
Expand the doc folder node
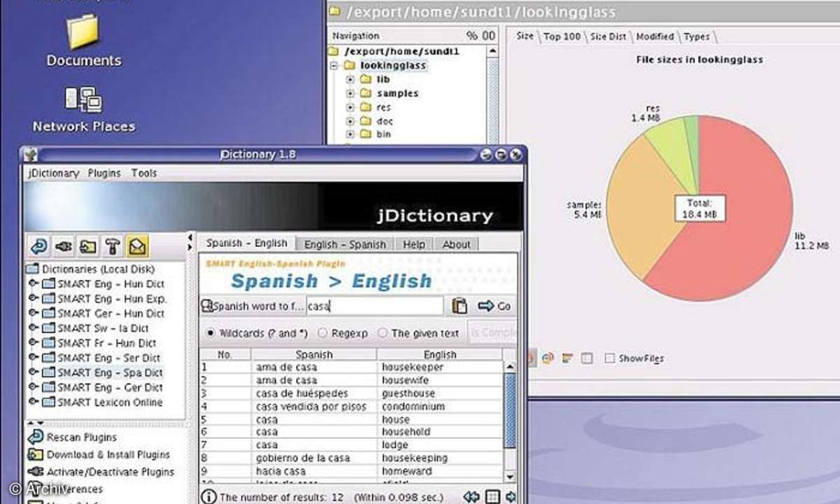pos(351,121)
